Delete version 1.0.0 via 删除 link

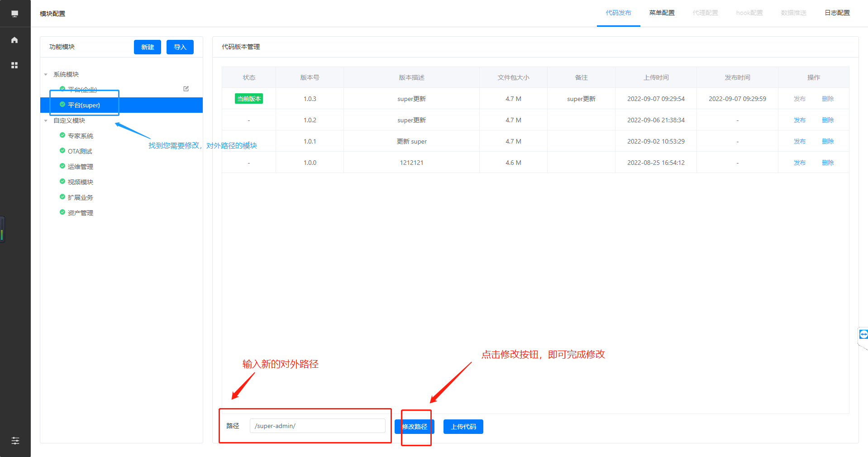tap(827, 163)
